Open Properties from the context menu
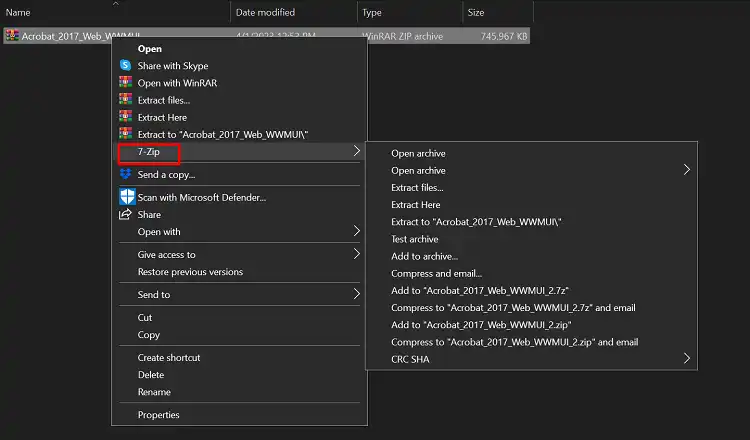Image resolution: width=750 pixels, height=440 pixels. point(158,415)
